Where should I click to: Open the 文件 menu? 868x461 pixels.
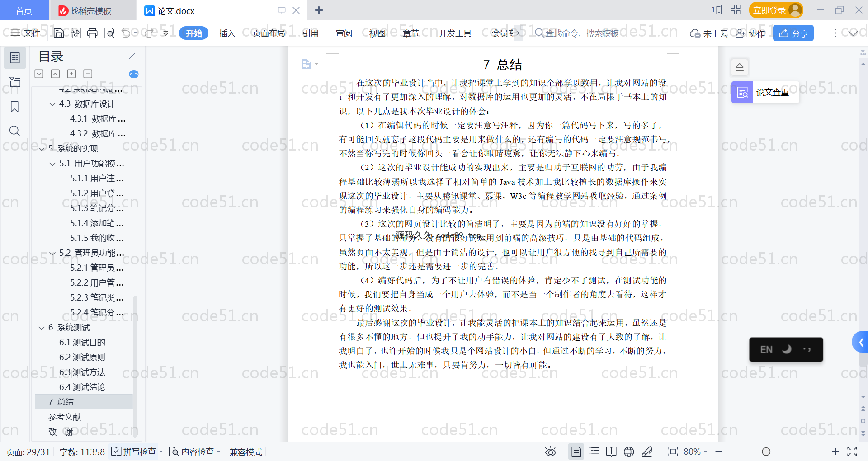point(26,33)
